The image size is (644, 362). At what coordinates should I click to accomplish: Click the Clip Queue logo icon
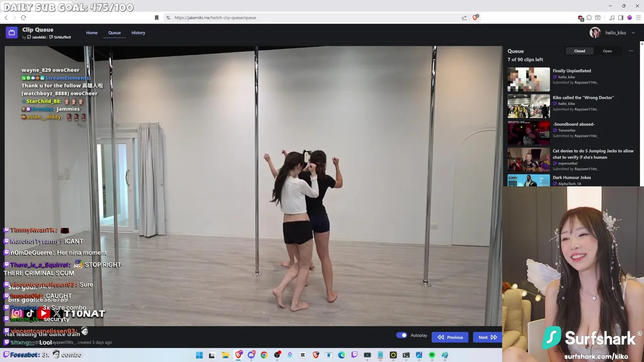pyautogui.click(x=12, y=33)
